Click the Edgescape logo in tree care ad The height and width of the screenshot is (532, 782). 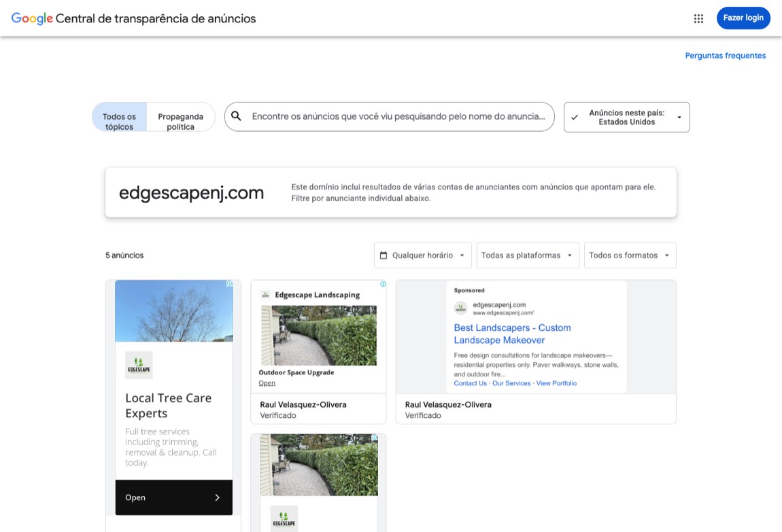pos(139,365)
